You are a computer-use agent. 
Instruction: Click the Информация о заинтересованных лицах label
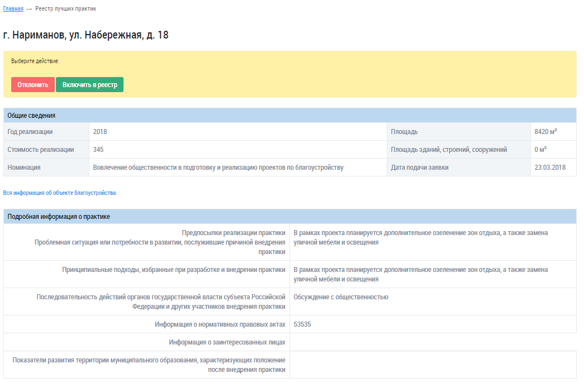coord(227,342)
